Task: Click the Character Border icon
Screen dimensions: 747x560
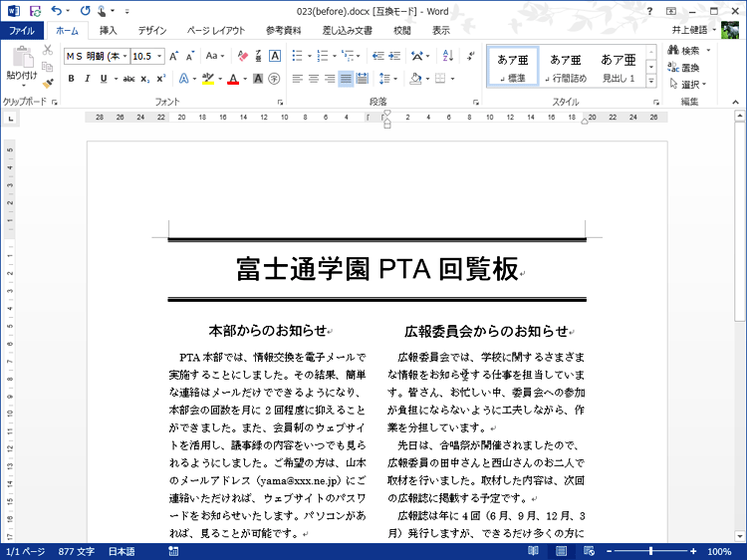Action: pos(275,56)
